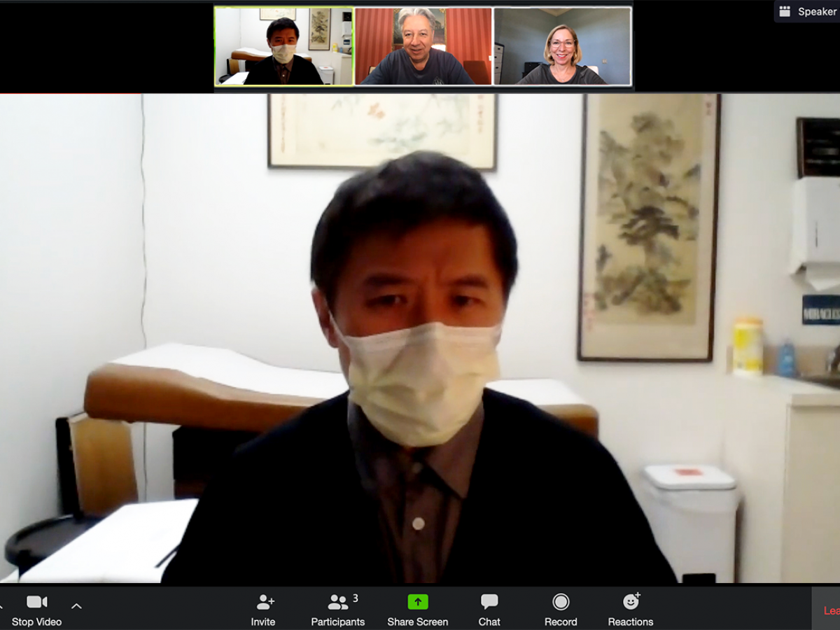Image resolution: width=840 pixels, height=630 pixels.
Task: Open the Chat speech bubble icon
Action: pos(489,602)
